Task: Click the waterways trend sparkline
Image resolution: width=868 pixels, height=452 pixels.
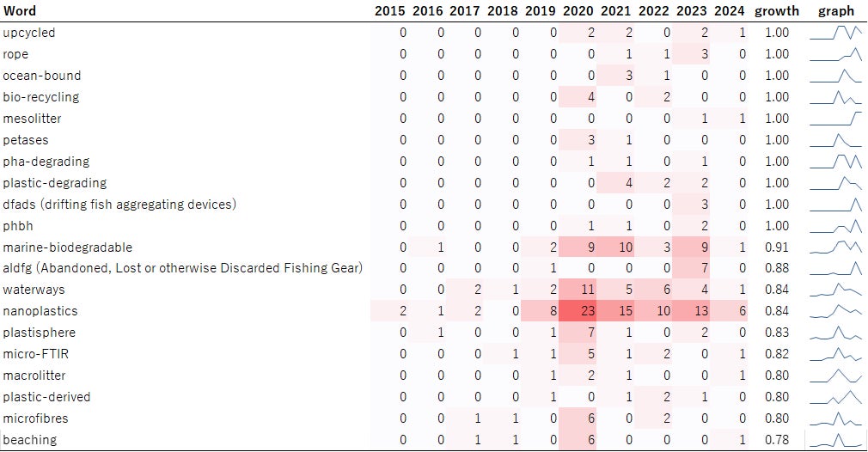Action: pos(836,290)
